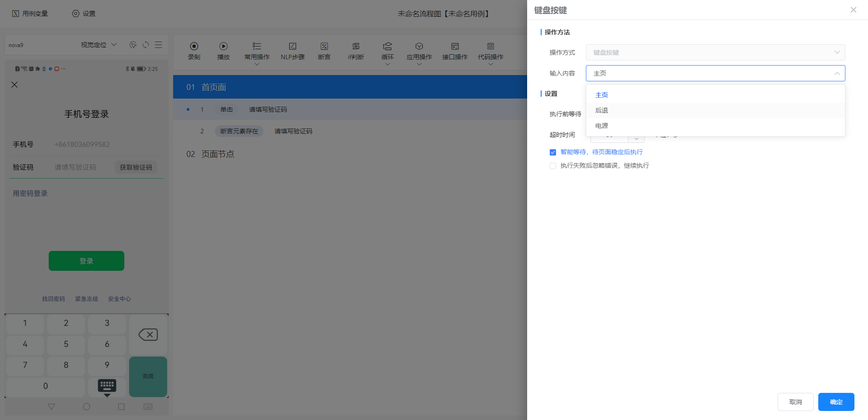The width and height of the screenshot is (868, 420).
Task: Tap the backspace key on phone keypad
Action: click(x=148, y=335)
